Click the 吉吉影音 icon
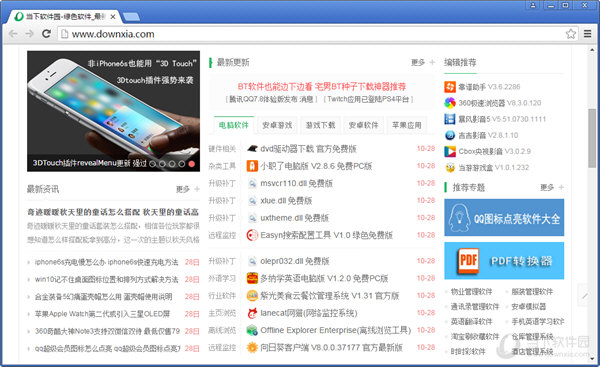This screenshot has height=367, width=600. [x=450, y=135]
